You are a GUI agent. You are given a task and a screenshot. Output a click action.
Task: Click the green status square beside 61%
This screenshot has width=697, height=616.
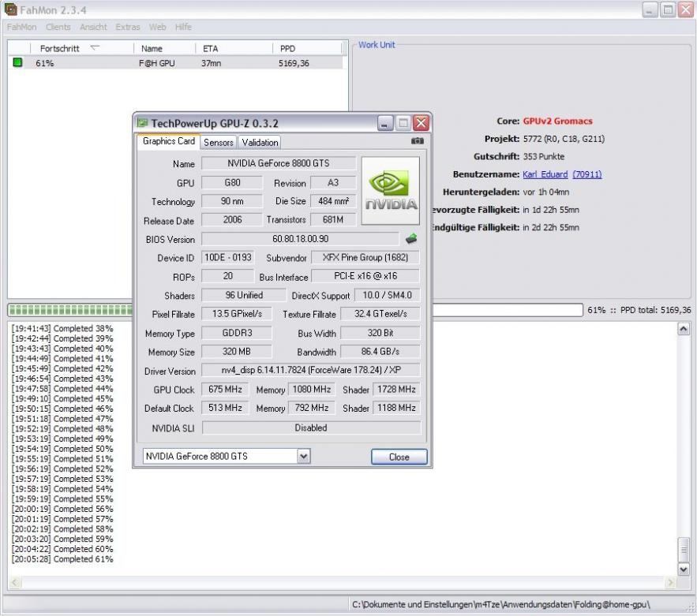coord(17,62)
